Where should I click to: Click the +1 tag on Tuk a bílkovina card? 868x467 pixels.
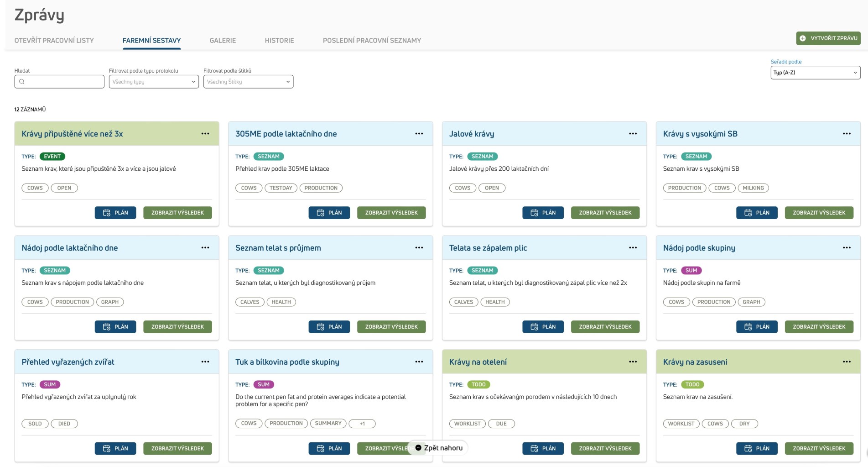coord(362,424)
